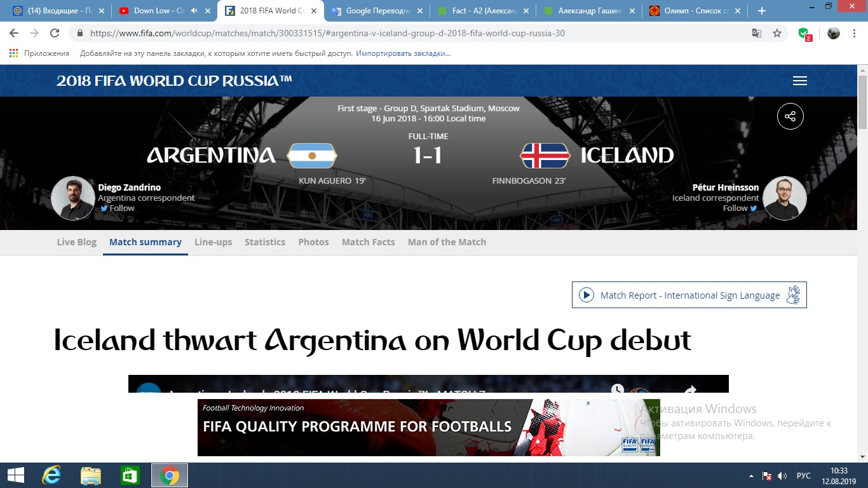This screenshot has height=488, width=868.
Task: Follow Diego Zandrino on Twitter
Action: [x=117, y=208]
